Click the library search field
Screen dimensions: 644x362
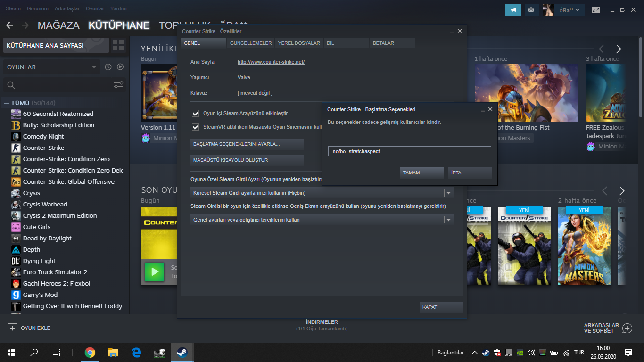64,85
